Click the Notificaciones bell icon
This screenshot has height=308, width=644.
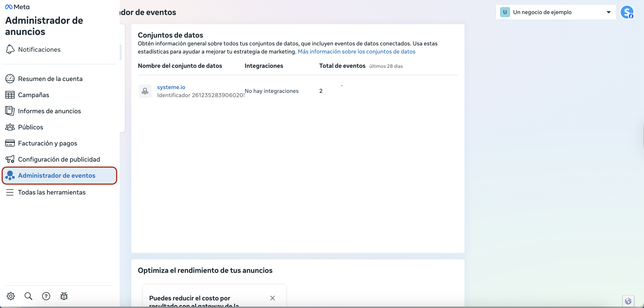[x=10, y=49]
